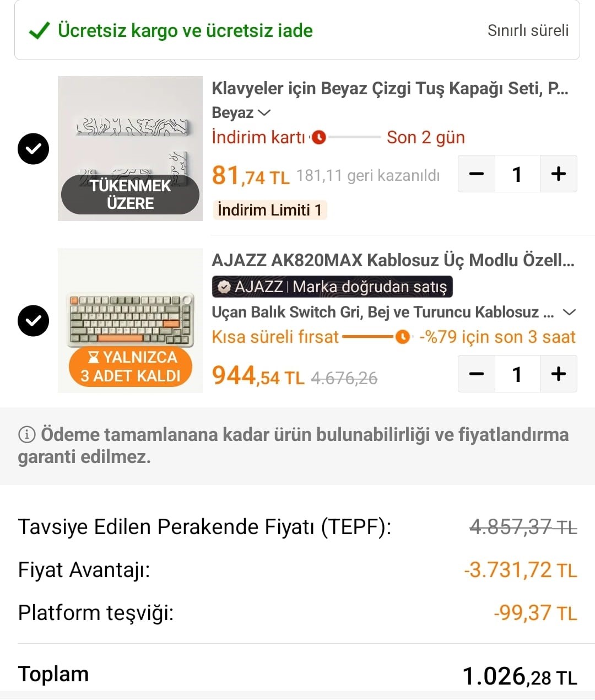This screenshot has width=595, height=700.
Task: Decrease keycap set quantity with minus
Action: click(477, 174)
